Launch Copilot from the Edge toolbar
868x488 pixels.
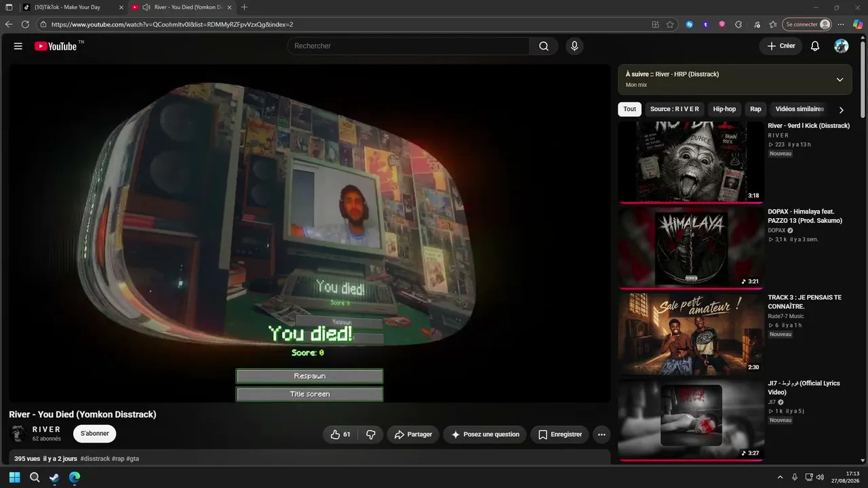coord(858,24)
